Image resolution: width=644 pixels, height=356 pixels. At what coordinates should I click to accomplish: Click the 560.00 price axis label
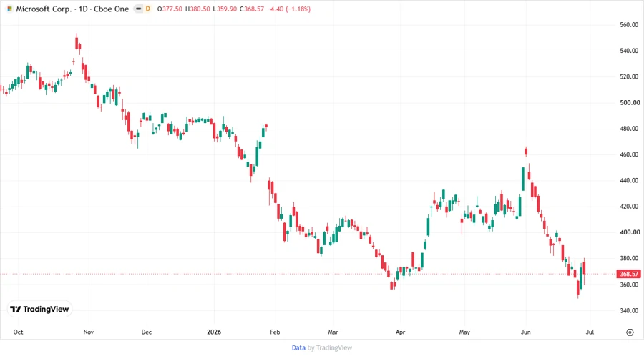point(629,24)
